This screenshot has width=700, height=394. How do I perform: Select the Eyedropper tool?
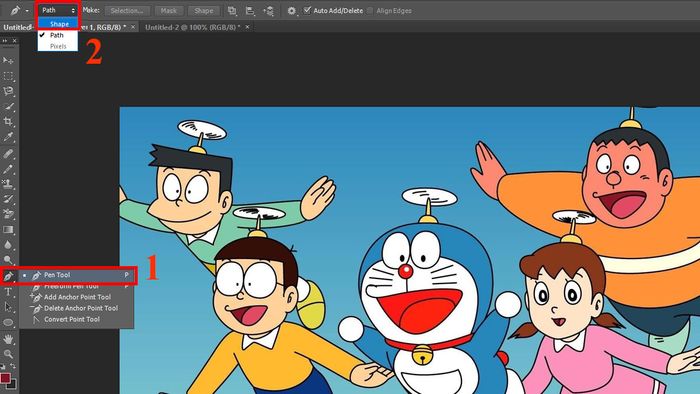(x=8, y=137)
